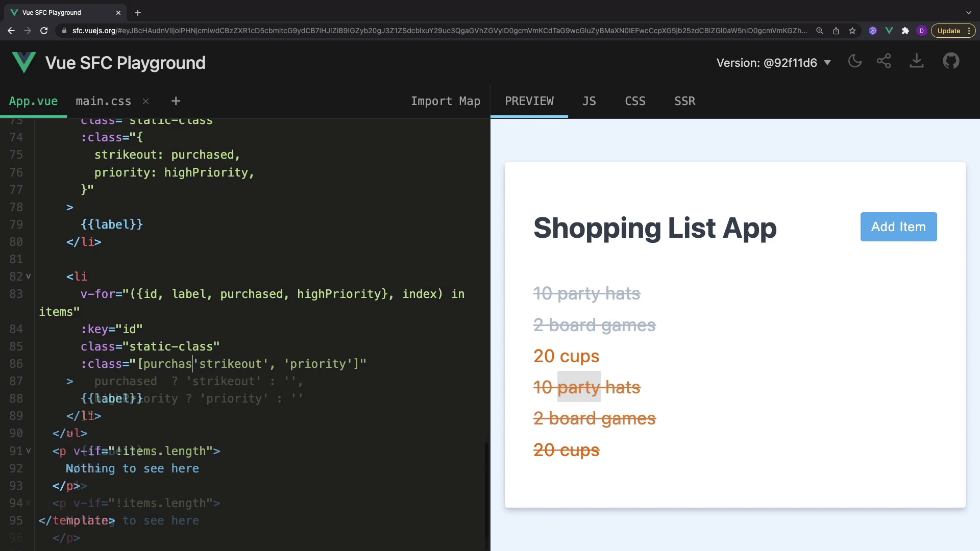Click the browser Update button
The width and height of the screenshot is (980, 551).
(948, 31)
